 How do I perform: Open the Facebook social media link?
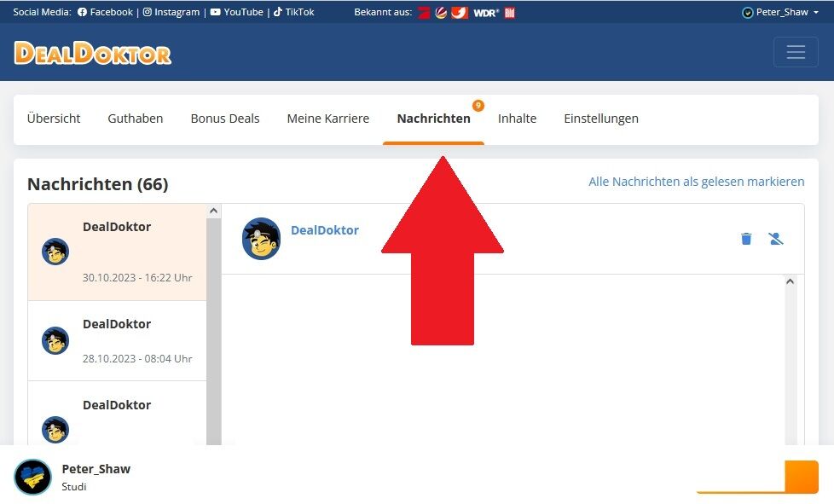pyautogui.click(x=105, y=12)
